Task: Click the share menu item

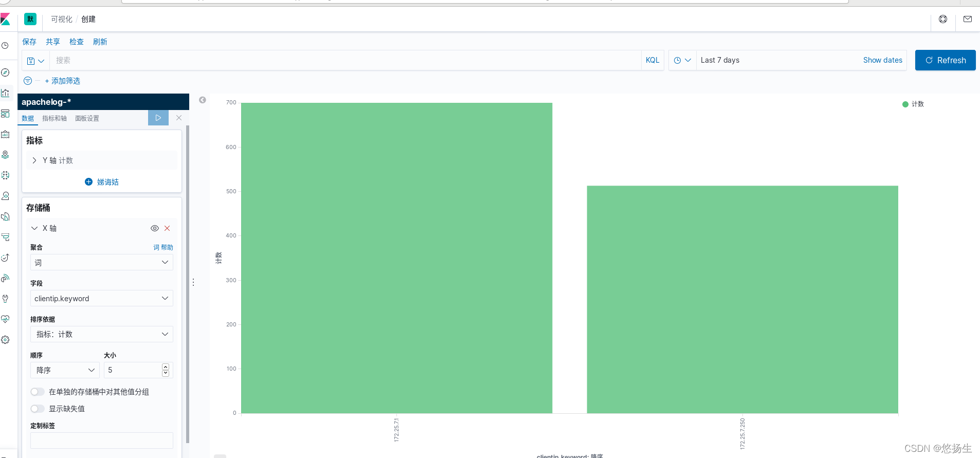Action: 53,42
